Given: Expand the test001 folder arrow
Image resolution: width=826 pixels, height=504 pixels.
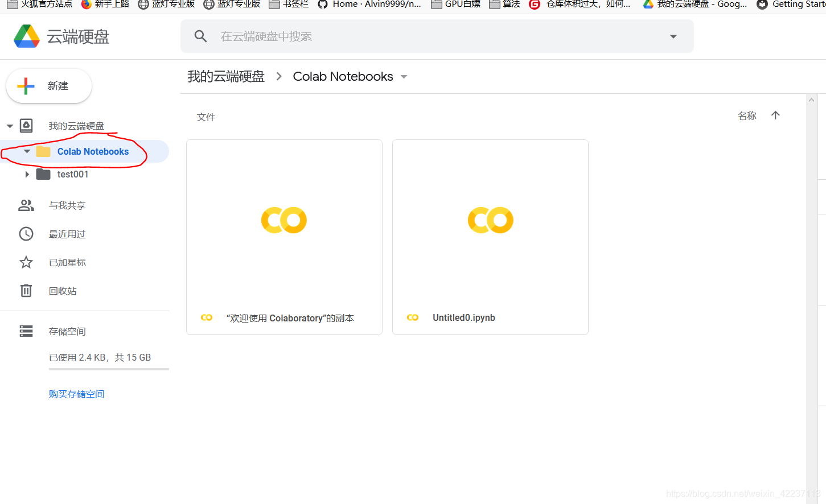Looking at the screenshot, I should [27, 174].
